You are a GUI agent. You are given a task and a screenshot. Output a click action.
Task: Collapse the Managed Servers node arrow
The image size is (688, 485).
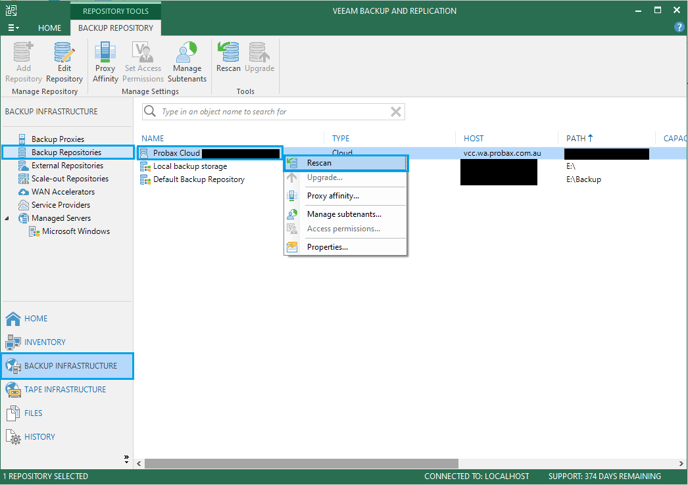tap(7, 218)
